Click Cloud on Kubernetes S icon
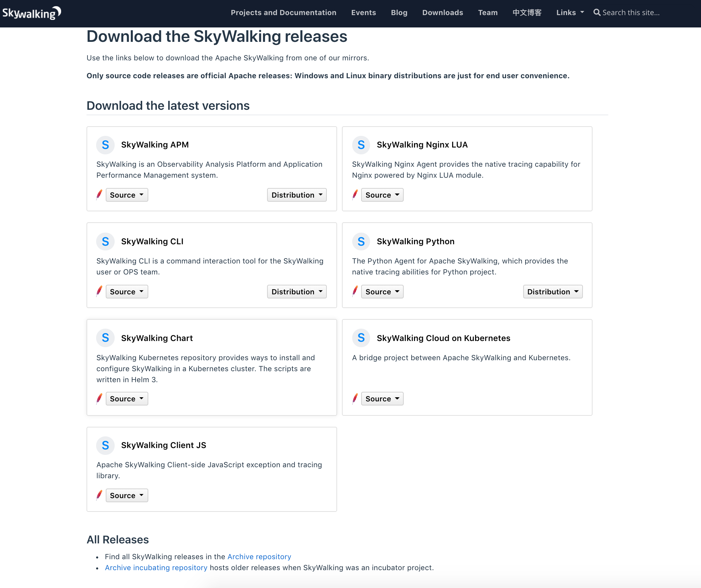 tap(361, 338)
